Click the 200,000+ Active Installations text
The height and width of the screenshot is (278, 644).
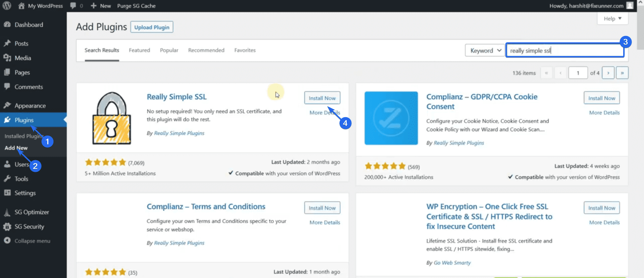pyautogui.click(x=399, y=177)
